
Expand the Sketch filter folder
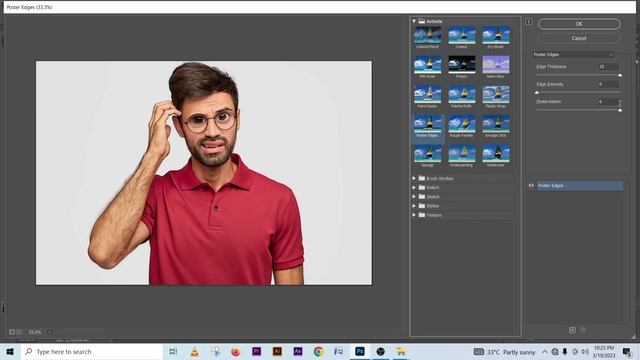414,197
